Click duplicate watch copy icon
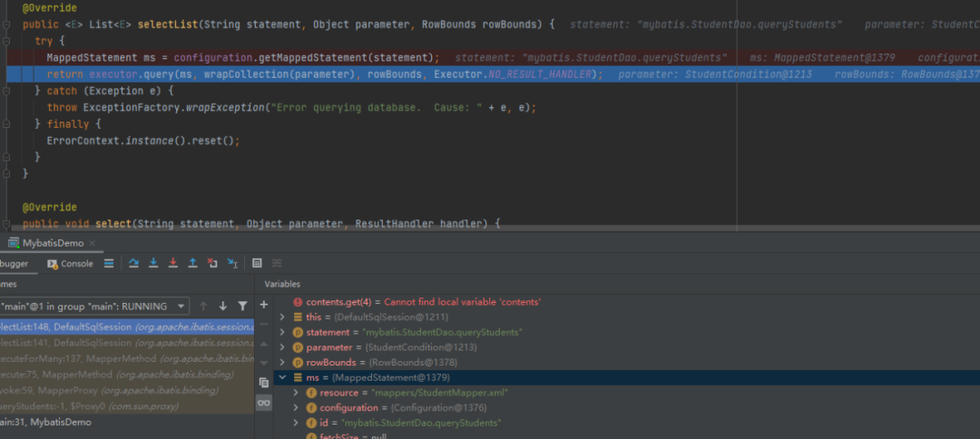Image resolution: width=980 pixels, height=439 pixels. [264, 383]
